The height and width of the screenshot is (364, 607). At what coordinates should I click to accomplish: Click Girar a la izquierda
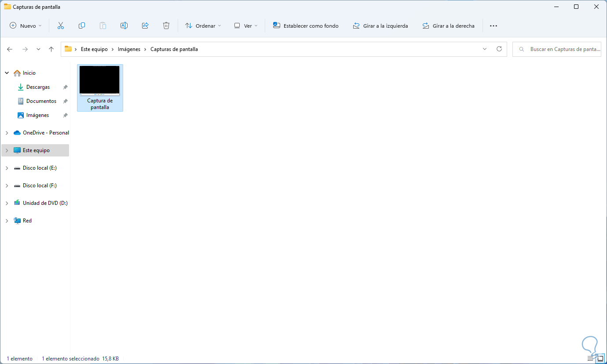pyautogui.click(x=380, y=26)
